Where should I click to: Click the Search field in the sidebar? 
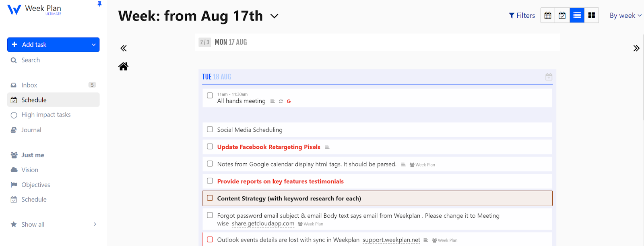31,60
